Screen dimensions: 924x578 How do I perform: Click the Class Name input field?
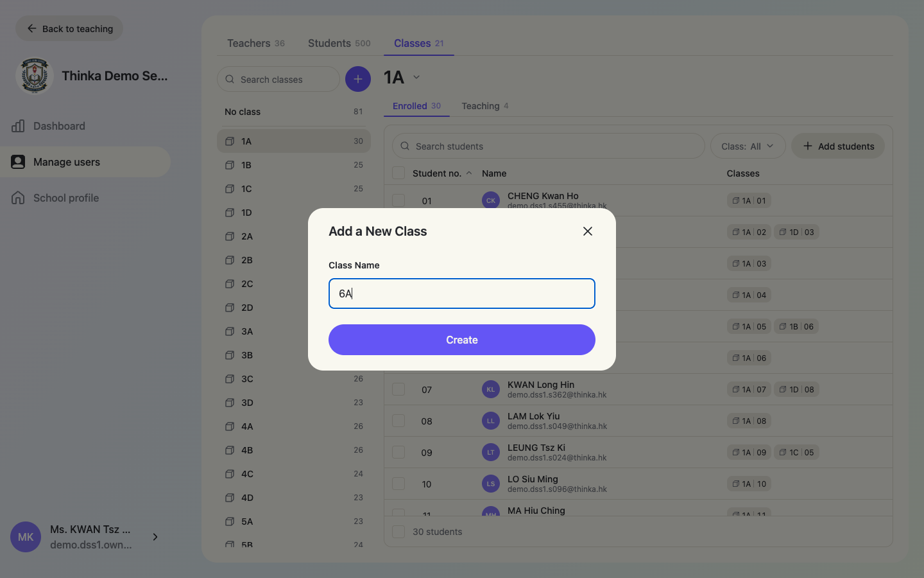pos(462,293)
